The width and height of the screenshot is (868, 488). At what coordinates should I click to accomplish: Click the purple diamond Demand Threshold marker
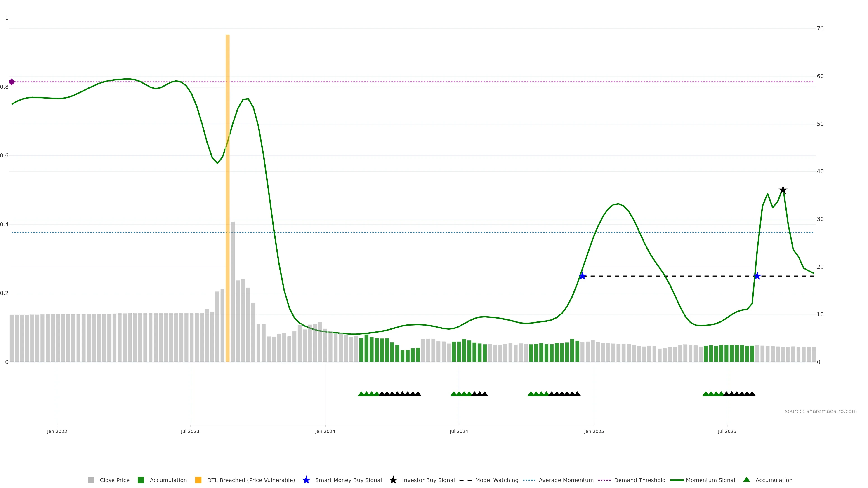click(x=12, y=82)
